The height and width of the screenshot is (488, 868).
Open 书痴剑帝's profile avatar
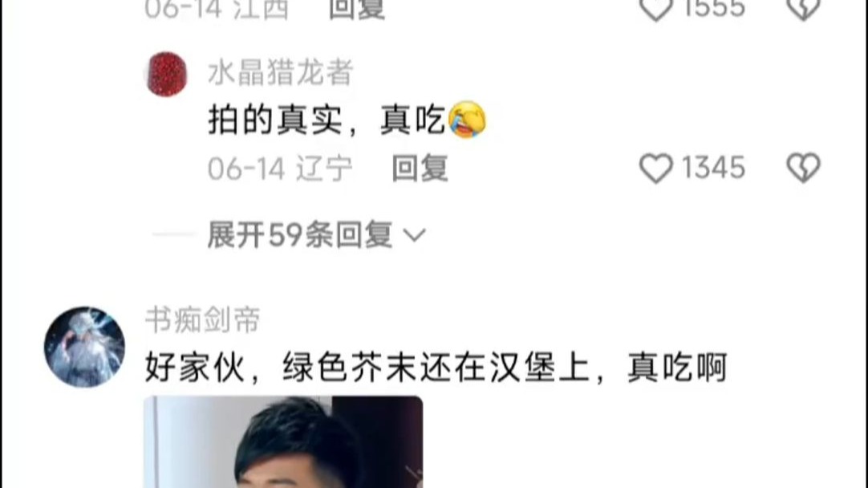(x=84, y=347)
